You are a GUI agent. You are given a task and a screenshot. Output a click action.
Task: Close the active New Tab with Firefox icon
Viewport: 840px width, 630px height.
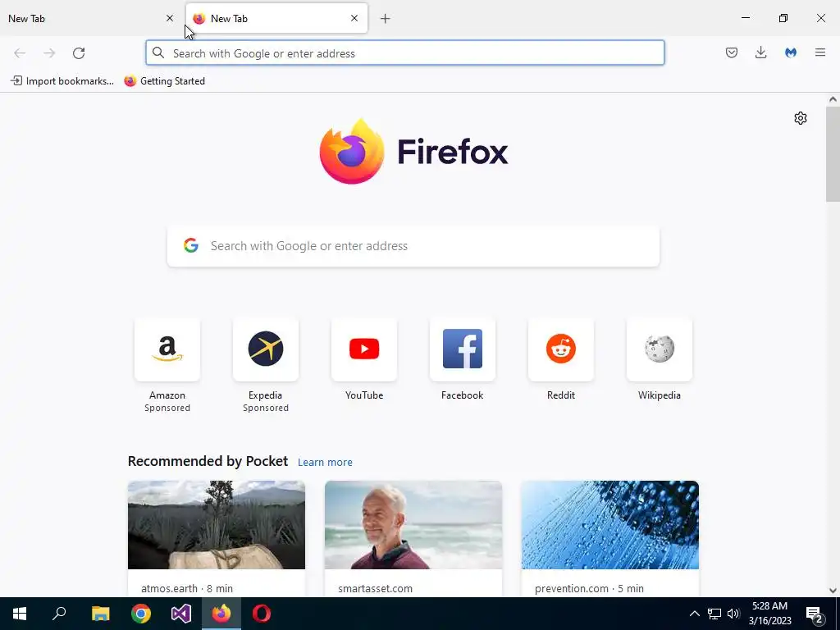(x=354, y=18)
